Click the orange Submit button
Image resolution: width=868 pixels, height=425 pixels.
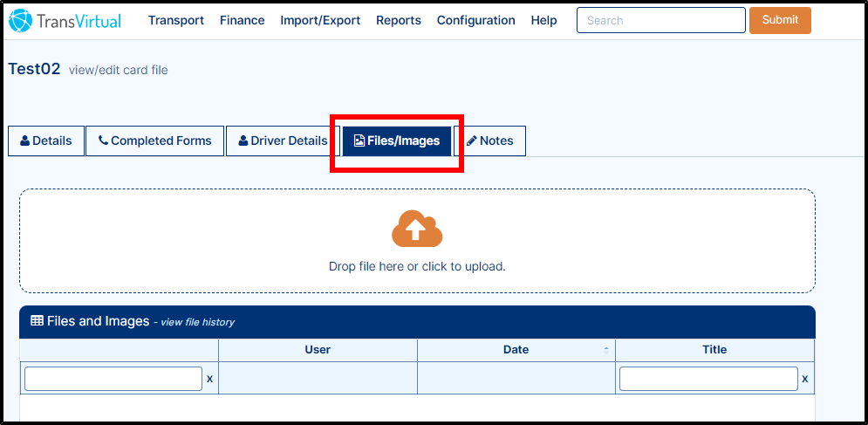[x=780, y=20]
